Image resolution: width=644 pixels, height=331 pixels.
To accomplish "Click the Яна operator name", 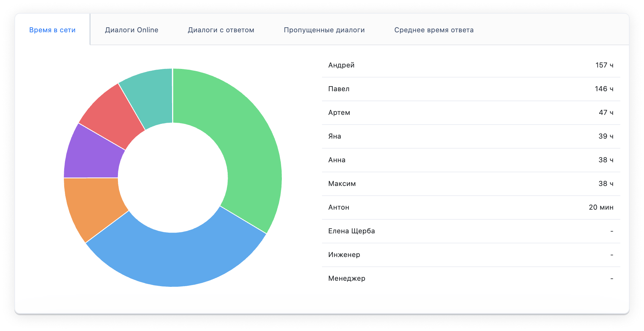I will 335,136.
